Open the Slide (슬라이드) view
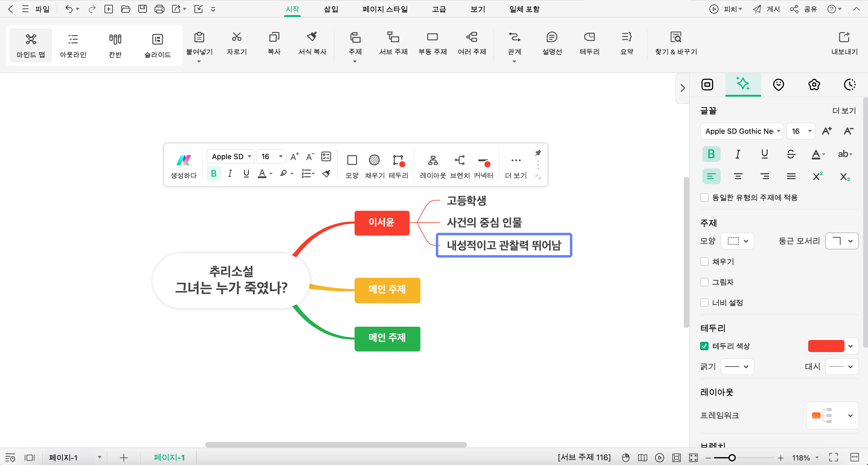 click(157, 45)
